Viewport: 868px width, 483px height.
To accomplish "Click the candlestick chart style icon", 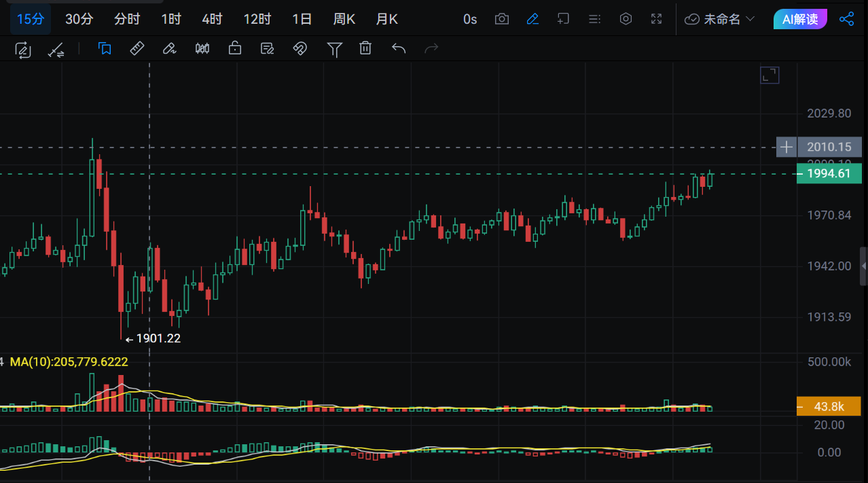I will (202, 48).
